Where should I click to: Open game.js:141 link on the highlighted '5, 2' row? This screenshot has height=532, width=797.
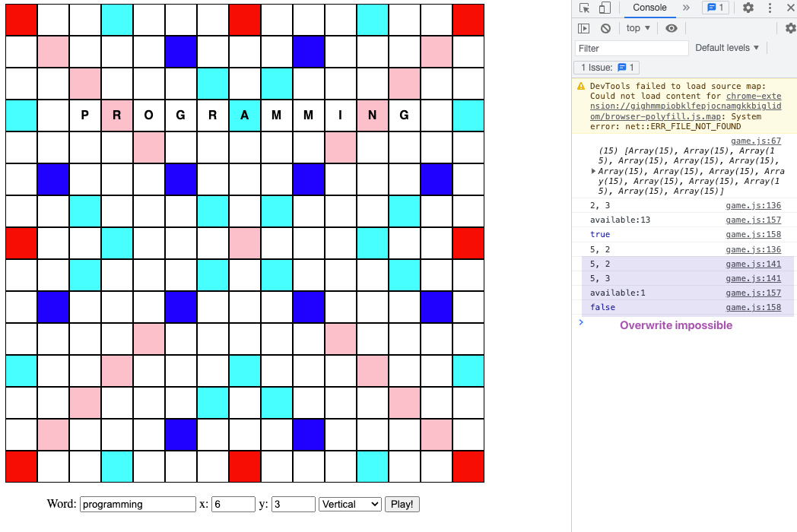[754, 264]
